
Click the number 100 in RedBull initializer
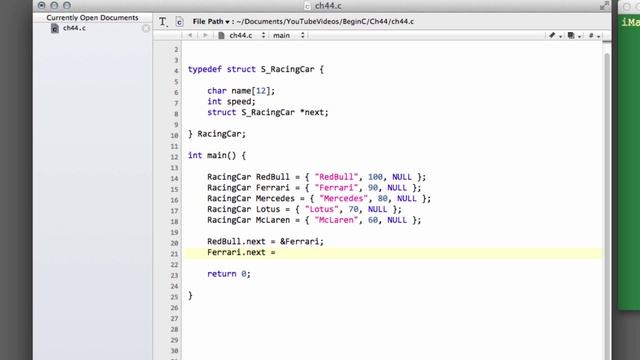375,177
